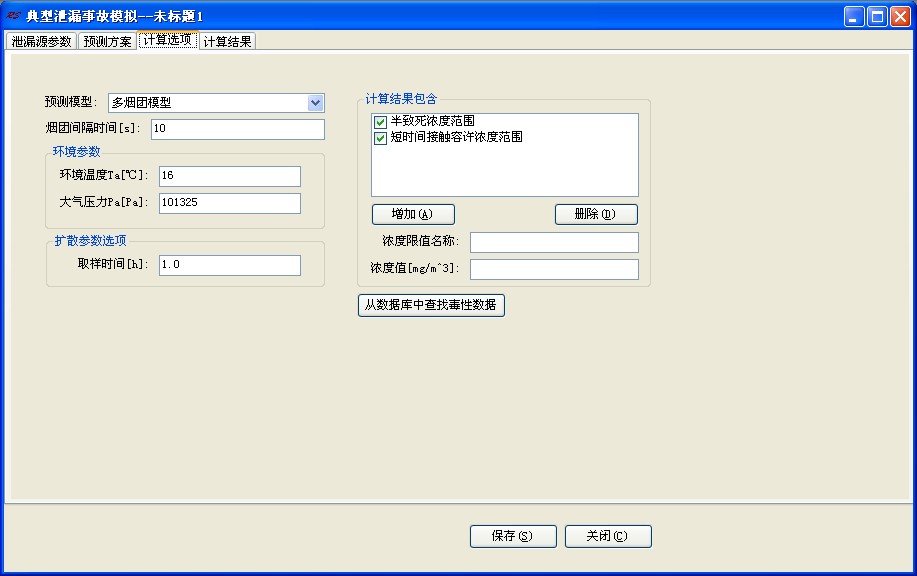917x576 pixels.
Task: Click the application icon in title bar
Action: (x=13, y=16)
